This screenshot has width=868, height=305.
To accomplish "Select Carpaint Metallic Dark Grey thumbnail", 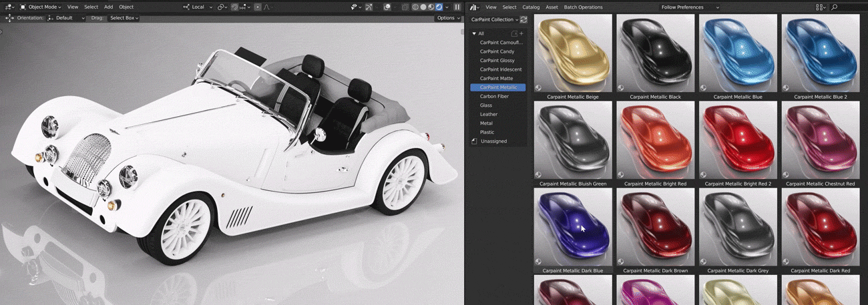I will click(x=738, y=227).
